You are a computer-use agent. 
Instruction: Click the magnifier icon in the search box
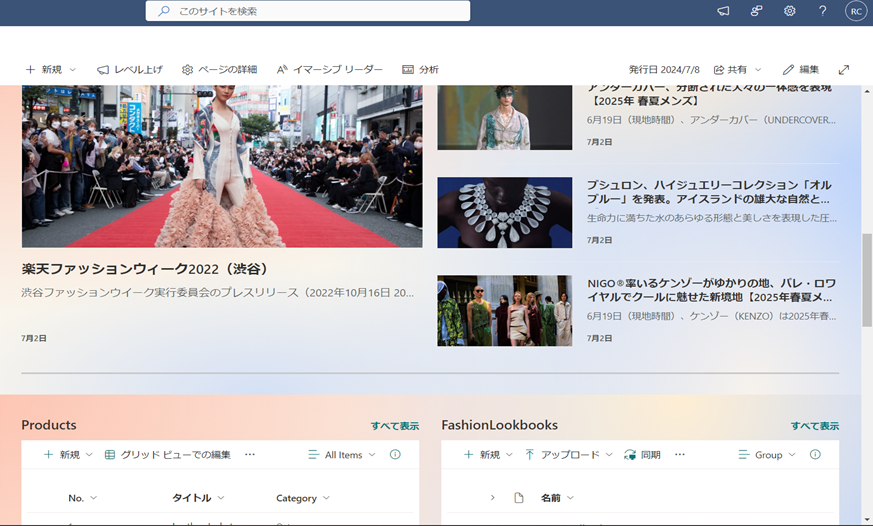pyautogui.click(x=164, y=11)
